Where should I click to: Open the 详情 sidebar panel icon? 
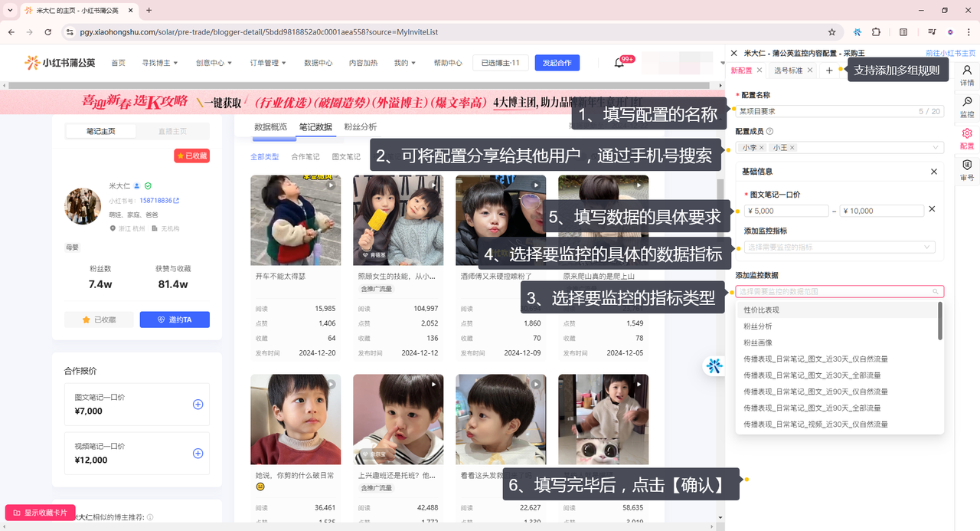[967, 75]
